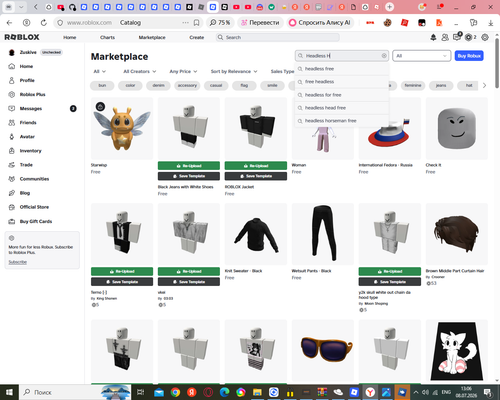Click the Перевести translate button

[x=260, y=23]
